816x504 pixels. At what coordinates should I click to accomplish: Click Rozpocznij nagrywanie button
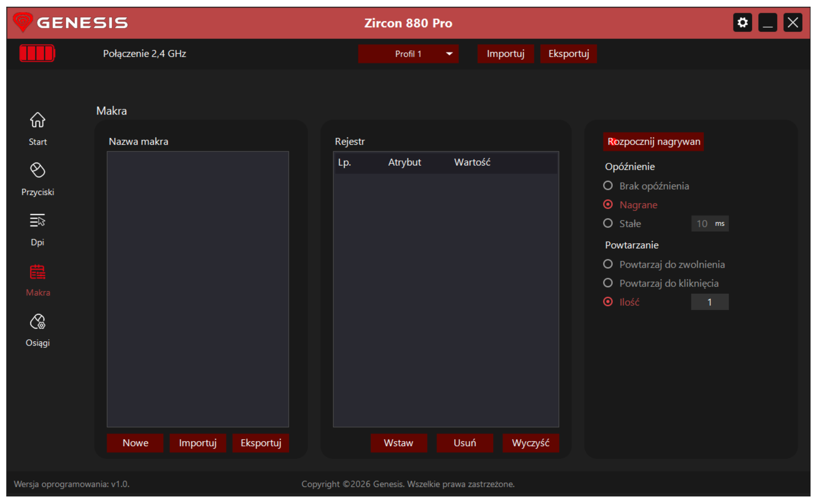pos(653,142)
